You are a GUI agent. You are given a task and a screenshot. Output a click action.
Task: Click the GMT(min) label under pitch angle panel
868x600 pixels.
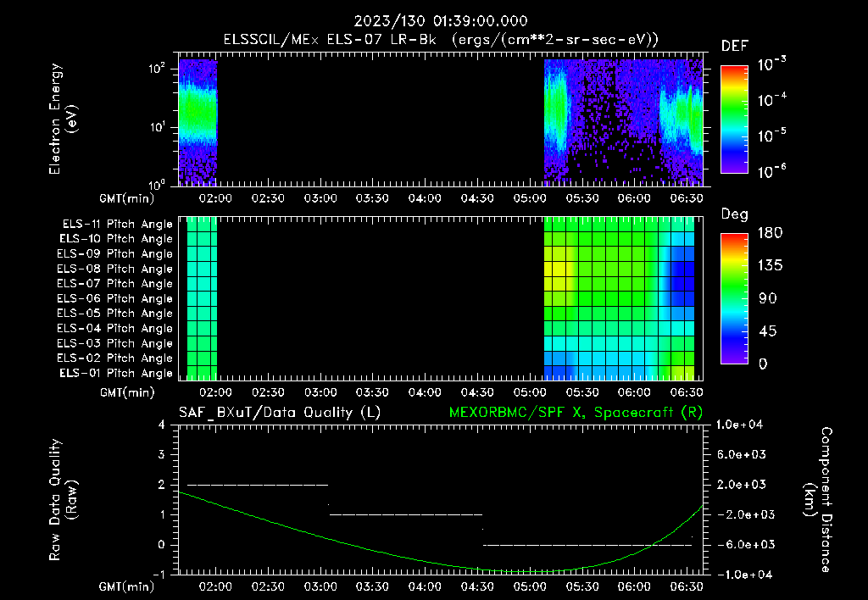coord(127,392)
